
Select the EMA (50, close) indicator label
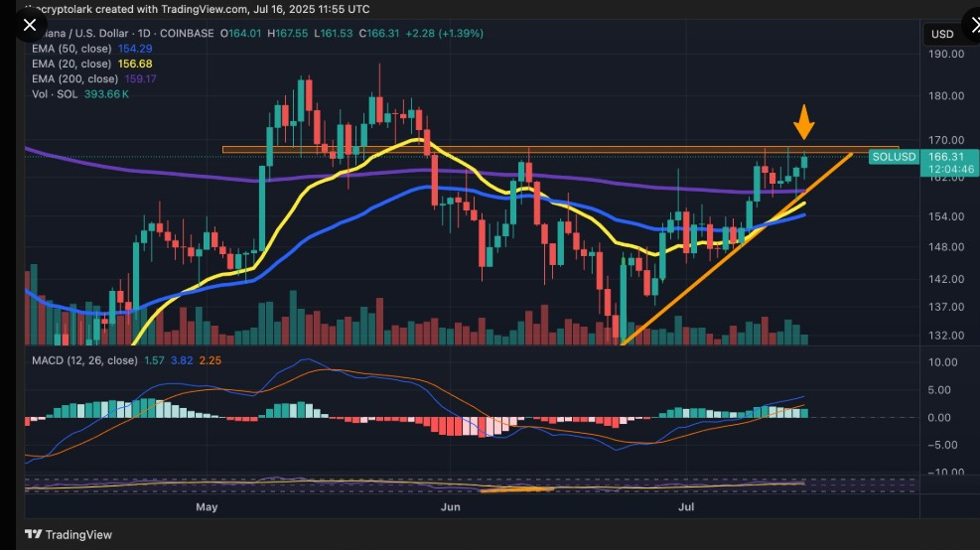pyautogui.click(x=71, y=49)
